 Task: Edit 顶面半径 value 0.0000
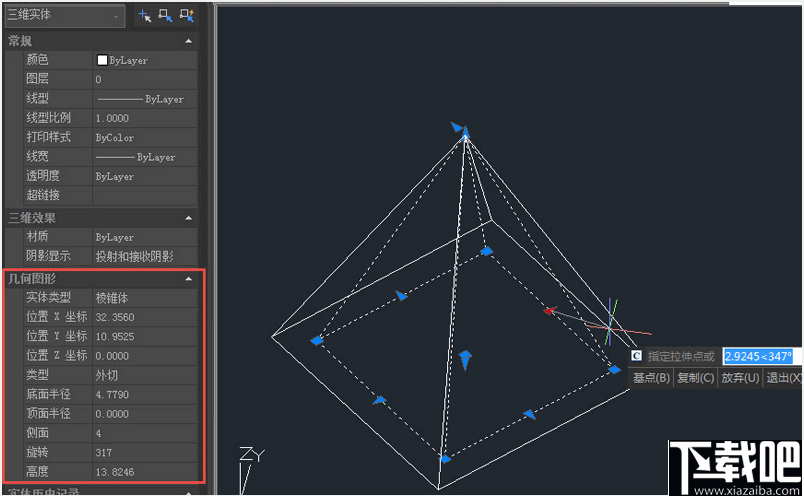[x=145, y=414]
